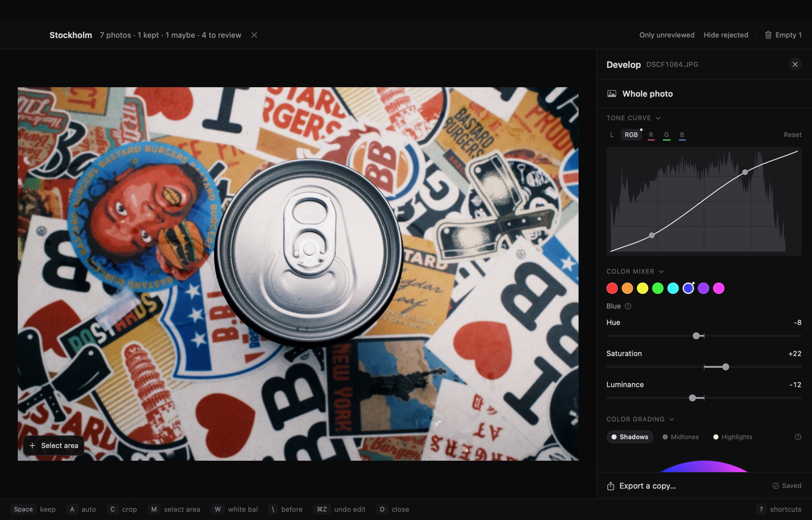Select Shadows color grading range
This screenshot has width=812, height=520.
630,437
